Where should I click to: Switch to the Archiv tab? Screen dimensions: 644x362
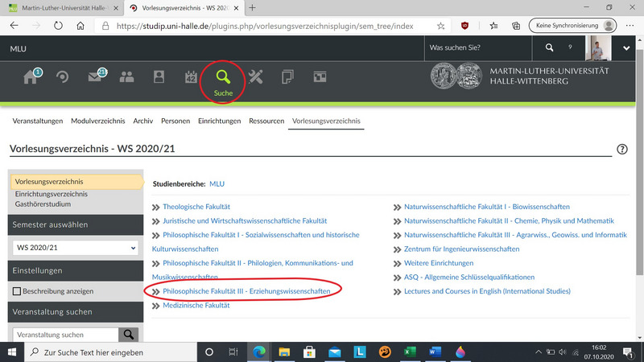[x=143, y=121]
